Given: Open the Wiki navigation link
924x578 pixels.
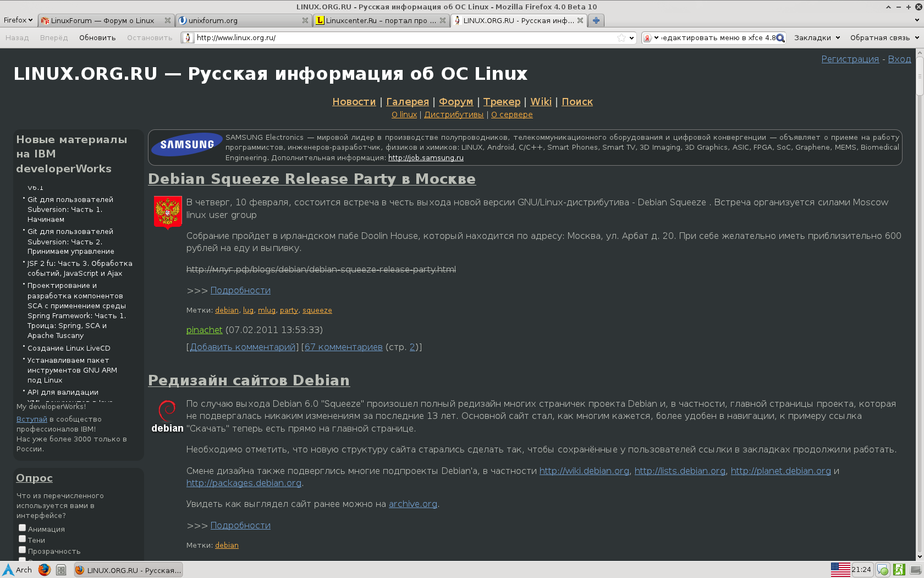Looking at the screenshot, I should (541, 102).
